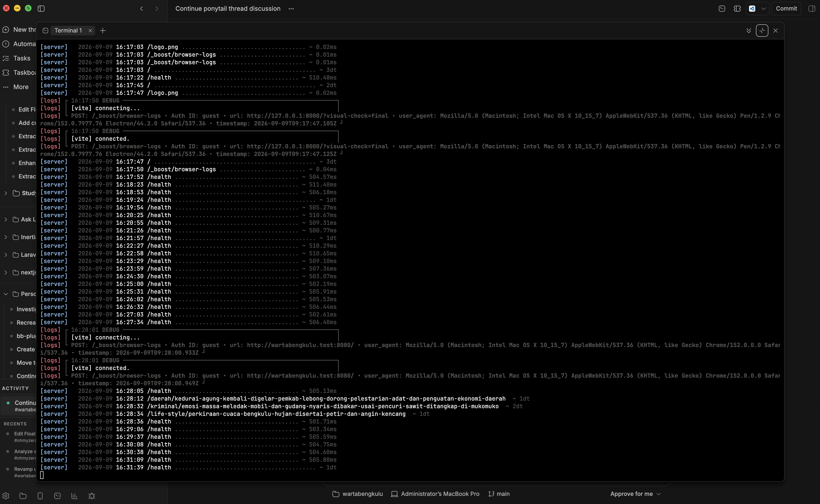Open the bug debug icon

pyautogui.click(x=92, y=496)
